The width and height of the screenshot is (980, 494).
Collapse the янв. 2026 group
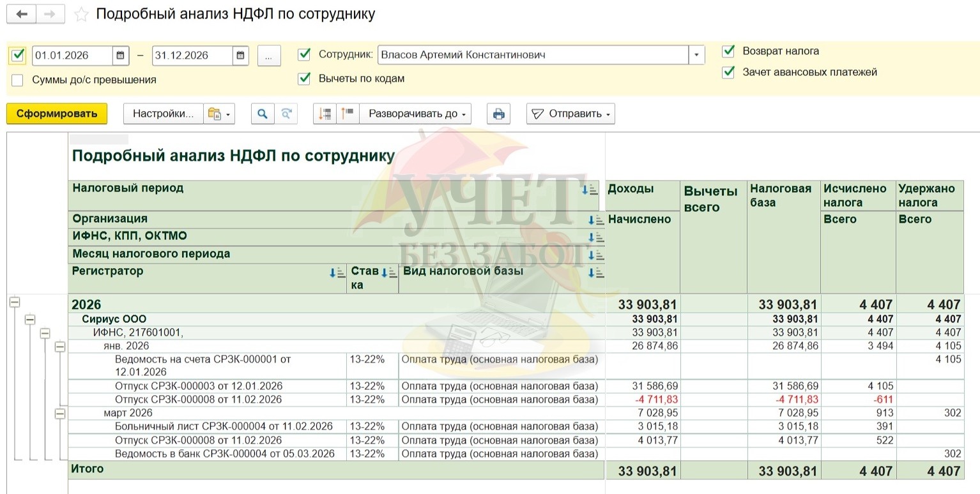[x=60, y=347]
